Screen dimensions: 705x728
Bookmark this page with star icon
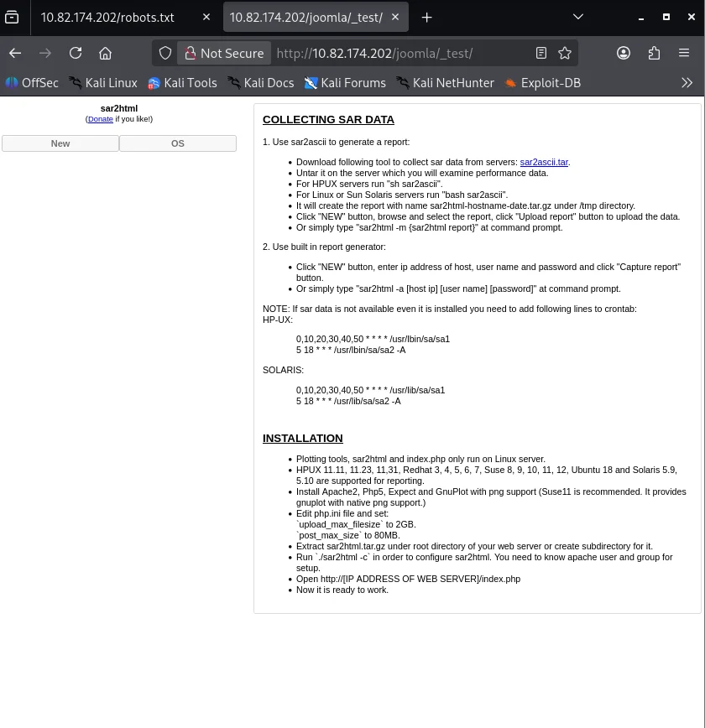point(565,53)
